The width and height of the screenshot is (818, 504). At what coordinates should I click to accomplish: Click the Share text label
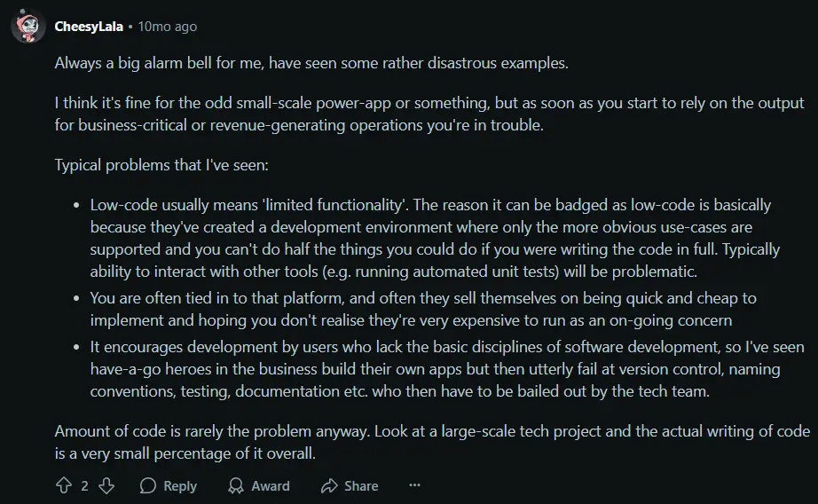(361, 485)
